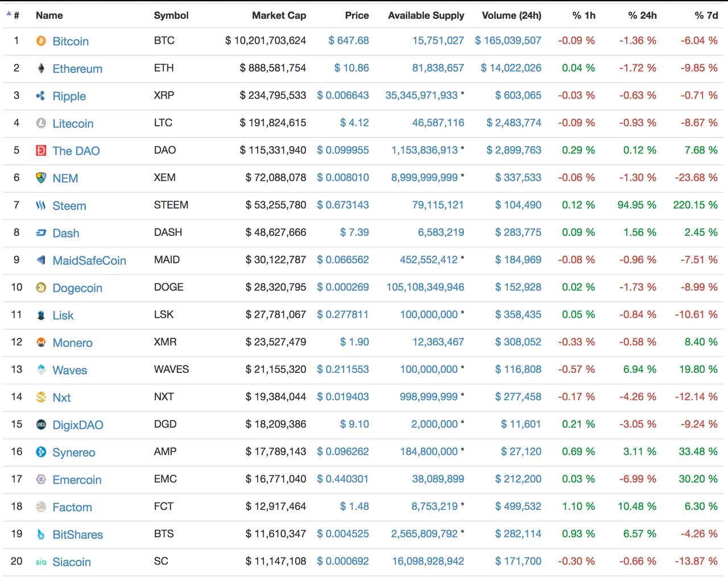Screen dimensions: 728x577
Task: Click the Monero logo icon
Action: click(x=41, y=342)
